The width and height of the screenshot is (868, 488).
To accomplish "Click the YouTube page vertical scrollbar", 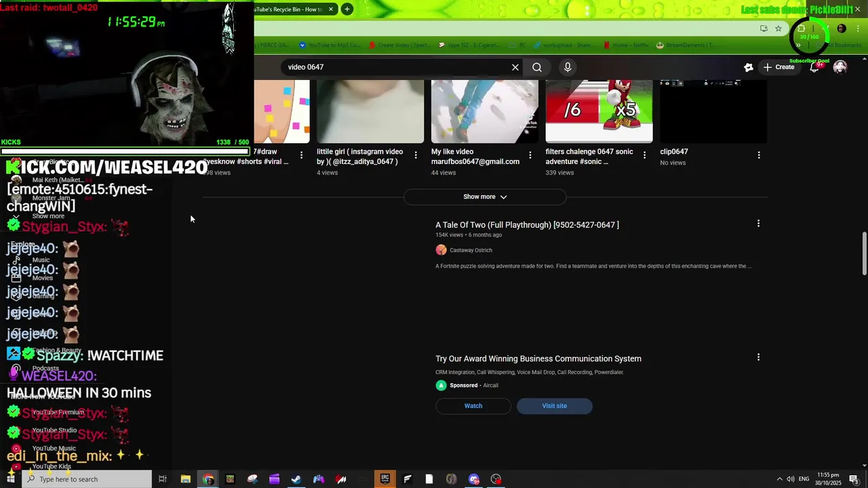I will pos(865,254).
